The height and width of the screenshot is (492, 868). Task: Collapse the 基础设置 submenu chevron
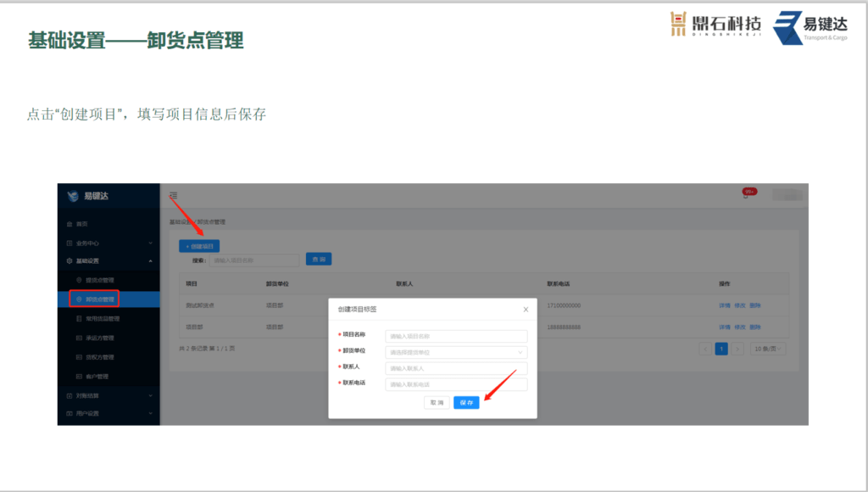[150, 261]
